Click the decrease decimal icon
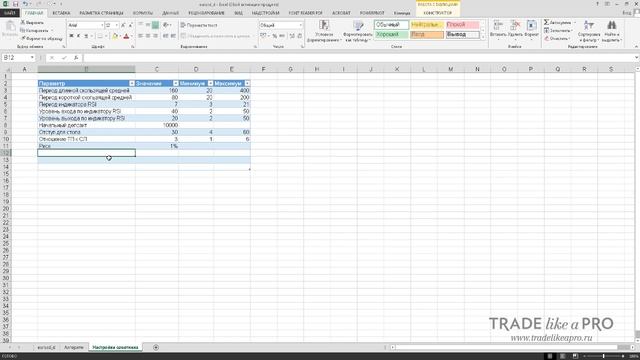 (x=300, y=36)
